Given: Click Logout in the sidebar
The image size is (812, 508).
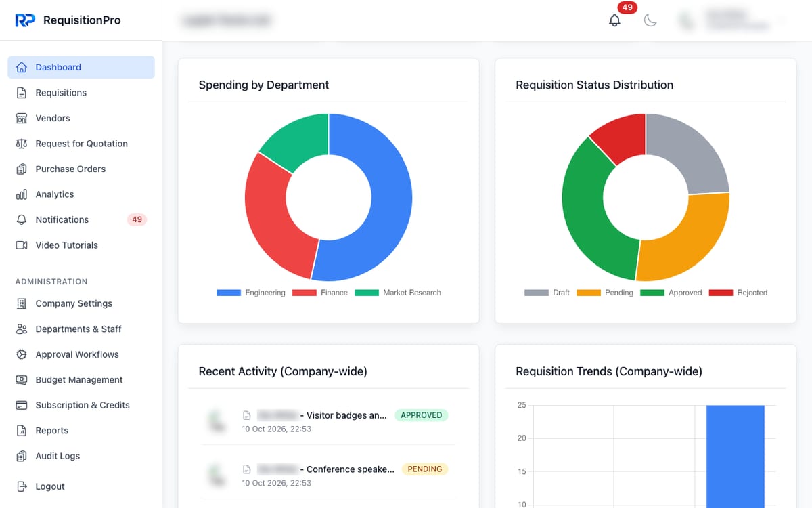Looking at the screenshot, I should pos(81,486).
